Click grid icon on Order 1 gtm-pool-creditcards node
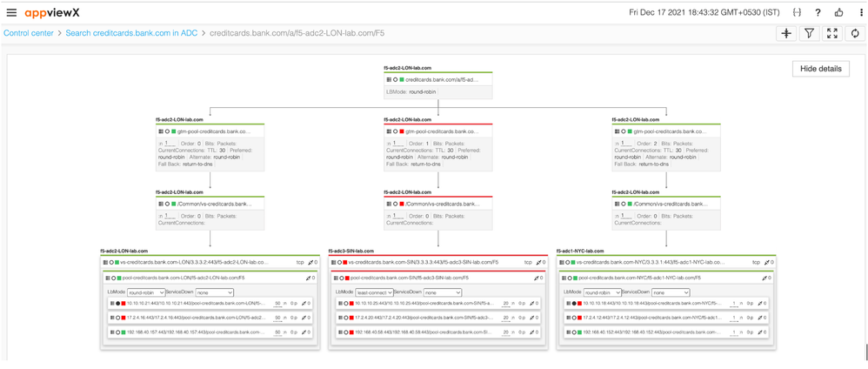The height and width of the screenshot is (369, 868). click(x=389, y=132)
